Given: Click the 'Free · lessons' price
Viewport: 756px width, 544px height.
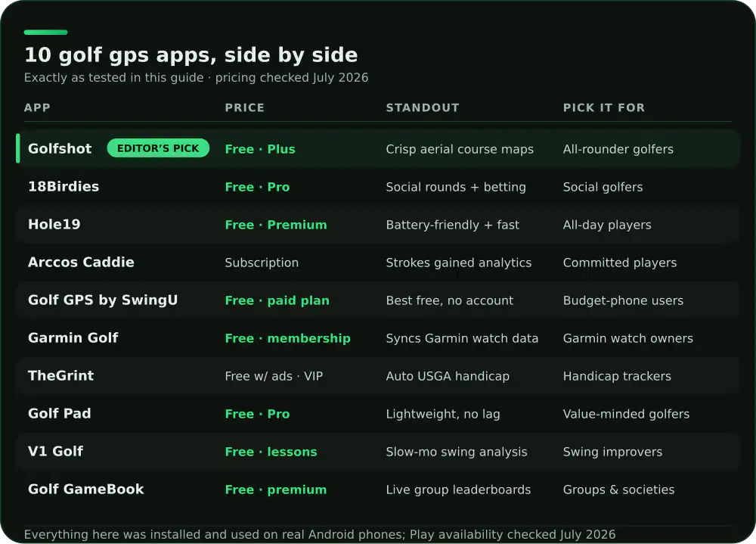Looking at the screenshot, I should [x=271, y=452].
